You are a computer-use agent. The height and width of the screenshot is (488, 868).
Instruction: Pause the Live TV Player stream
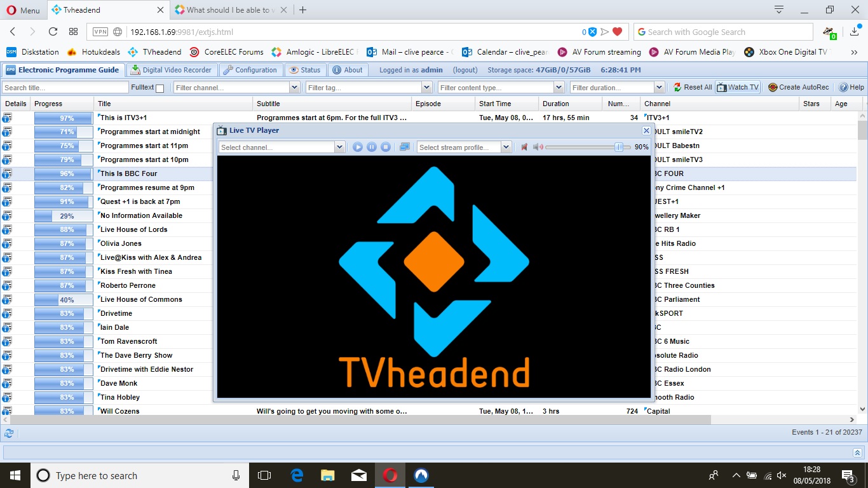(x=372, y=147)
